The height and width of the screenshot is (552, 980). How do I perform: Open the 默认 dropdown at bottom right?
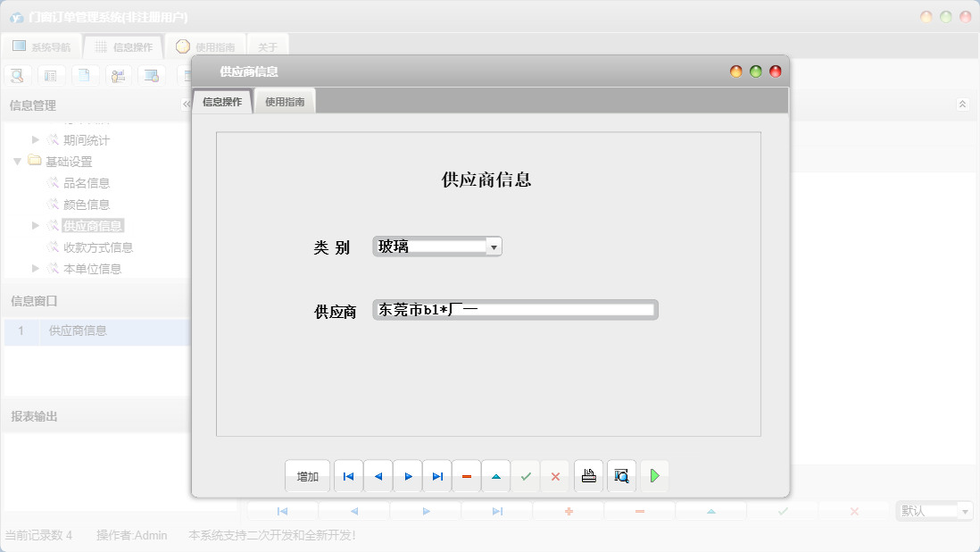(x=965, y=510)
